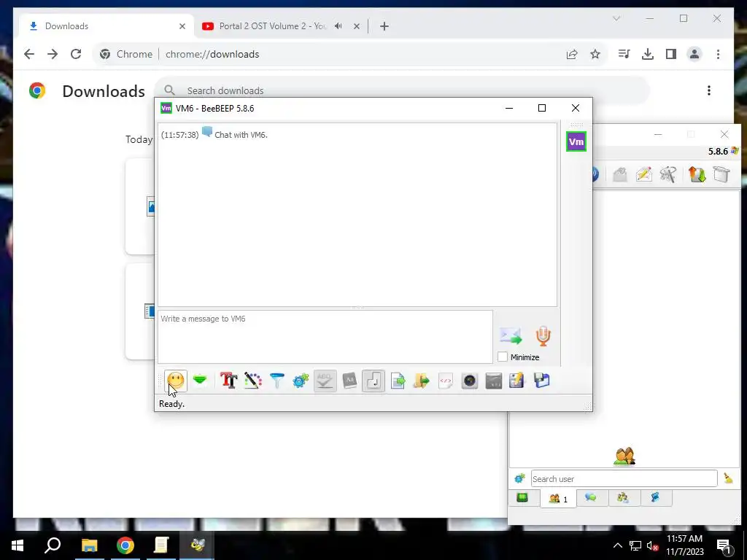Click the greyed envelope icon in BeeBEEP toolbar

tap(619, 174)
